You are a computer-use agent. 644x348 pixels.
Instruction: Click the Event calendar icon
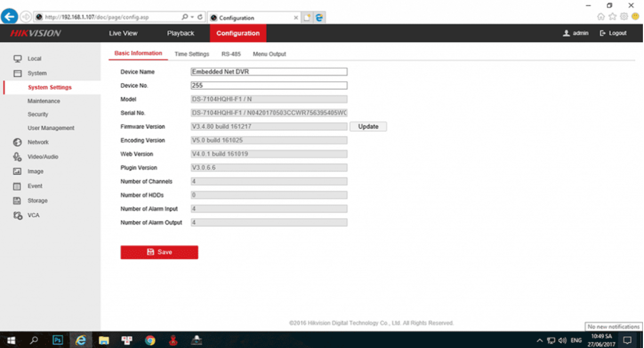[18, 186]
